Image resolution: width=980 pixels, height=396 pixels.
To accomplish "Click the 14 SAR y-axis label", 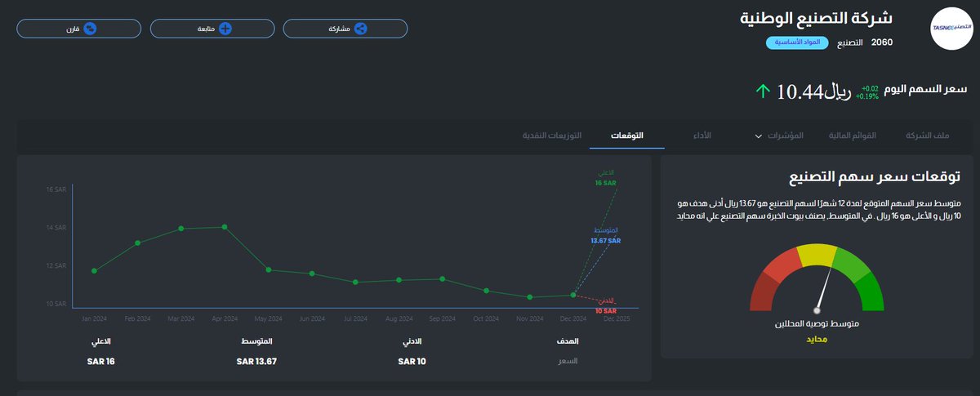I will 56,228.
